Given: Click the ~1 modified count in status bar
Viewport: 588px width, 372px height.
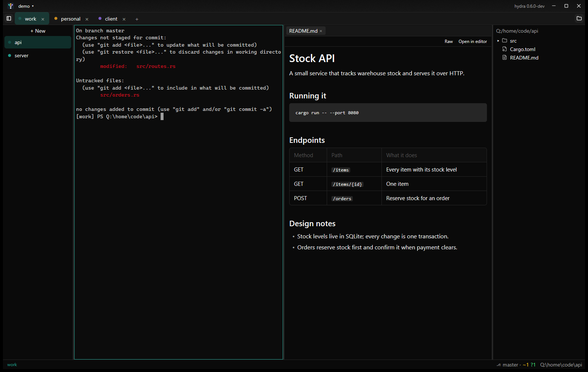Looking at the screenshot, I should (x=526, y=365).
